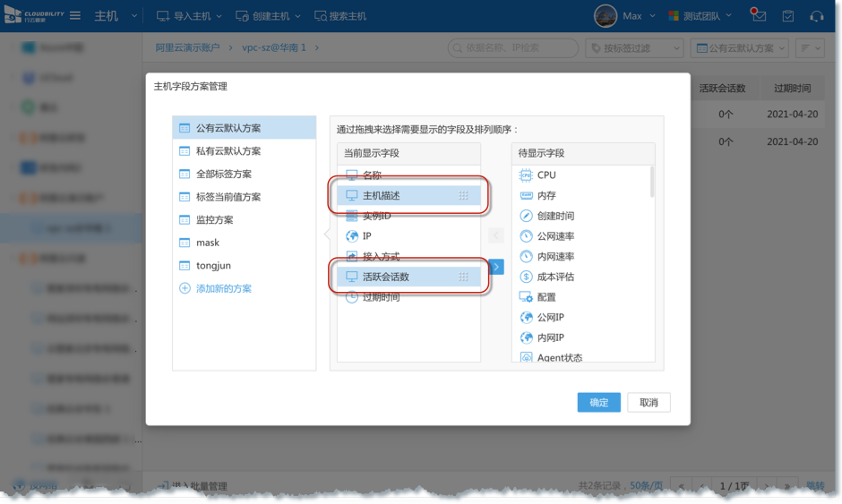Click the CPU field icon
The width and height of the screenshot is (842, 504).
[x=526, y=175]
